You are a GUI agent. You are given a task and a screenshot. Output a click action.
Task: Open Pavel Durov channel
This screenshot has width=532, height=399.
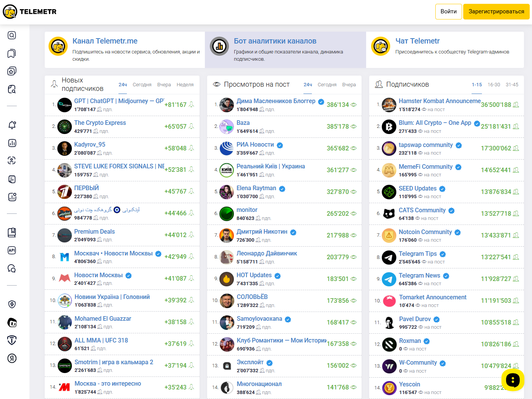tap(415, 319)
